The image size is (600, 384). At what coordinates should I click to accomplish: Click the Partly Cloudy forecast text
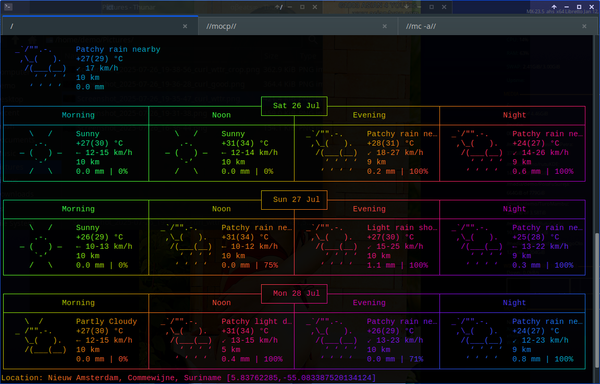106,321
